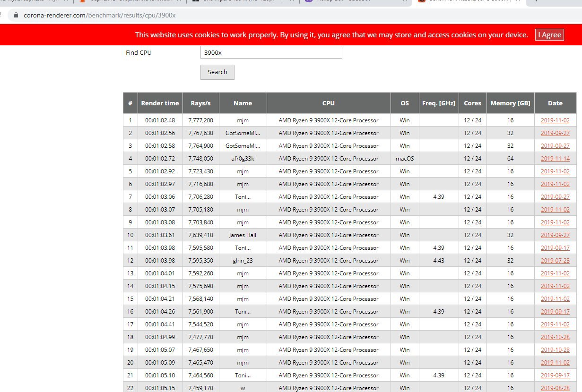The image size is (582, 392).
Task: Click the Freq. [GHz] column header
Action: point(439,103)
